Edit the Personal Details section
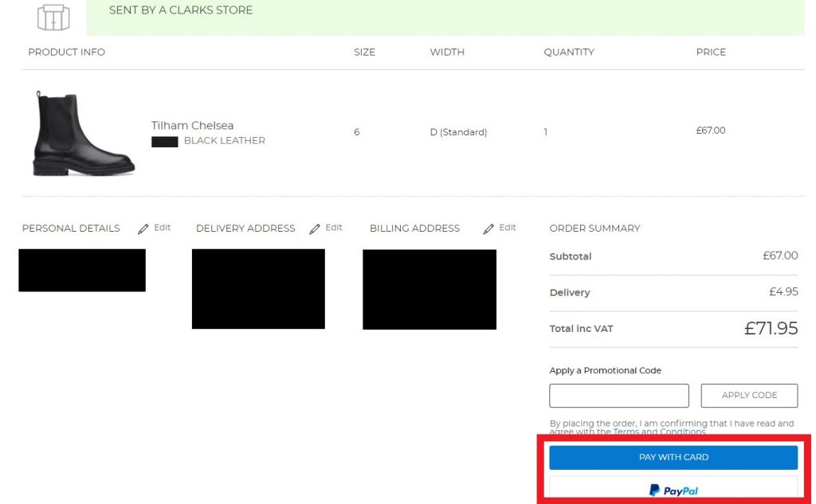Screen dimensions: 816x504 162,227
